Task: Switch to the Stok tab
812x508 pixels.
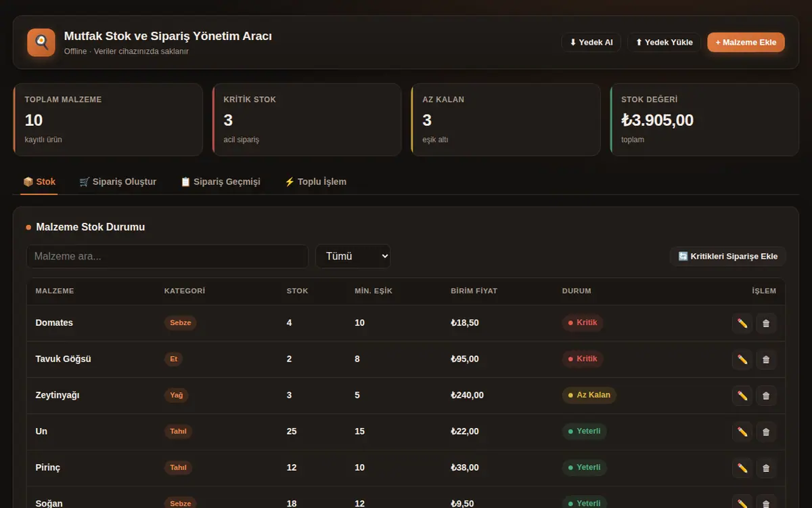Action: 39,182
